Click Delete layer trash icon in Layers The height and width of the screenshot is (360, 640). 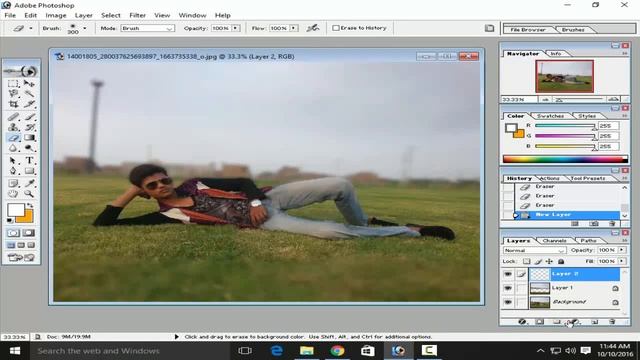(612, 322)
